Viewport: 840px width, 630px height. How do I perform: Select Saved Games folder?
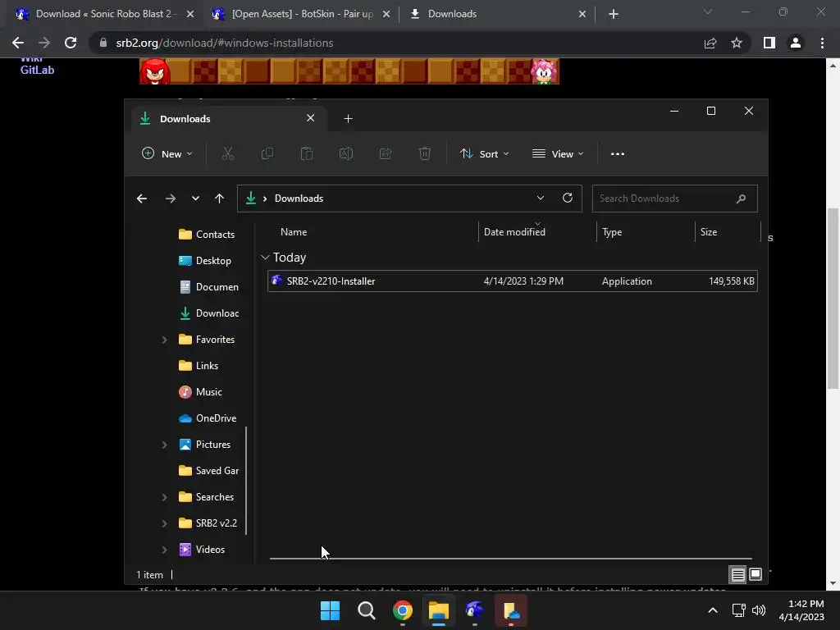point(208,470)
